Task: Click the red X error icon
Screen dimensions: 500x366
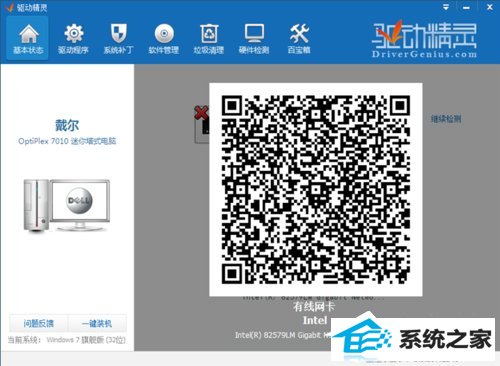Action: pyautogui.click(x=201, y=112)
